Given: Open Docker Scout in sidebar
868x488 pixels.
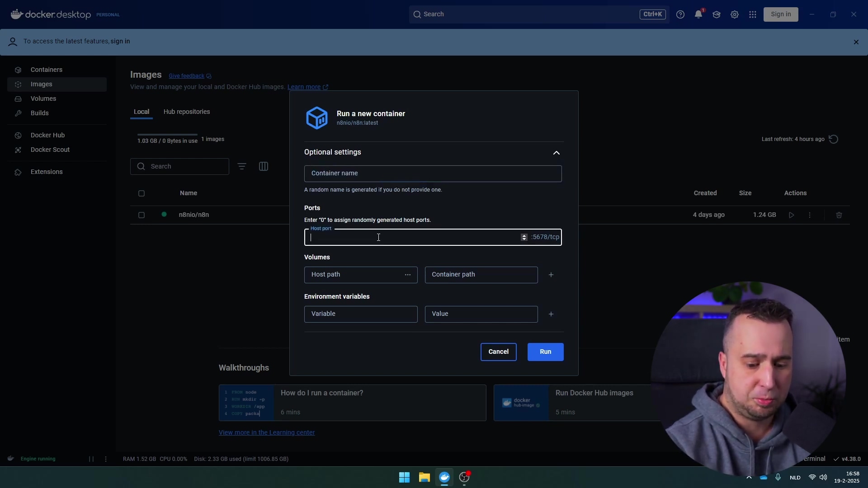Looking at the screenshot, I should tap(50, 150).
